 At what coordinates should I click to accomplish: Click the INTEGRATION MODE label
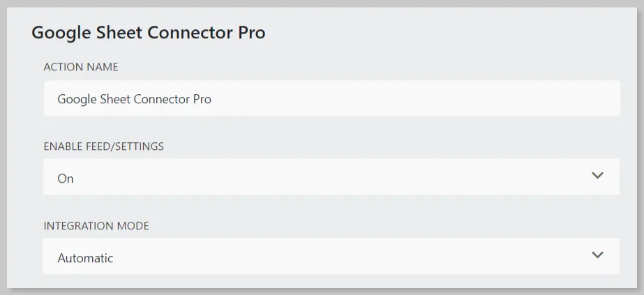[96, 226]
